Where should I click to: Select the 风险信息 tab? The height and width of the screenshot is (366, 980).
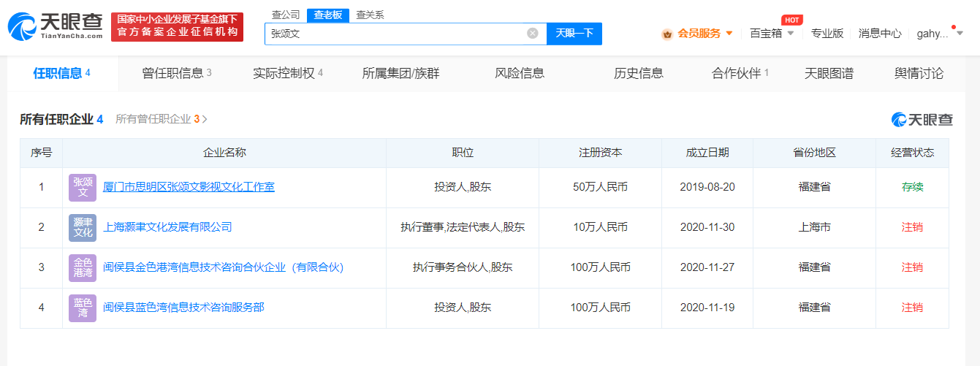point(519,73)
